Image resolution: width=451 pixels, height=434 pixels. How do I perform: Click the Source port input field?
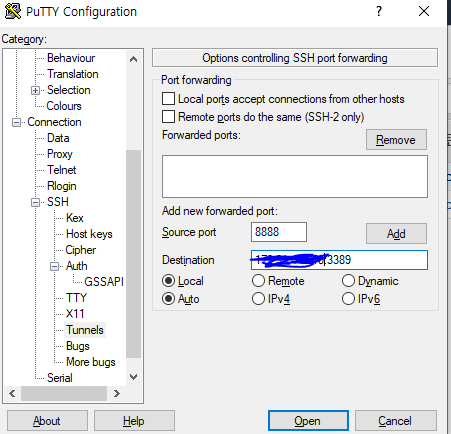[279, 232]
